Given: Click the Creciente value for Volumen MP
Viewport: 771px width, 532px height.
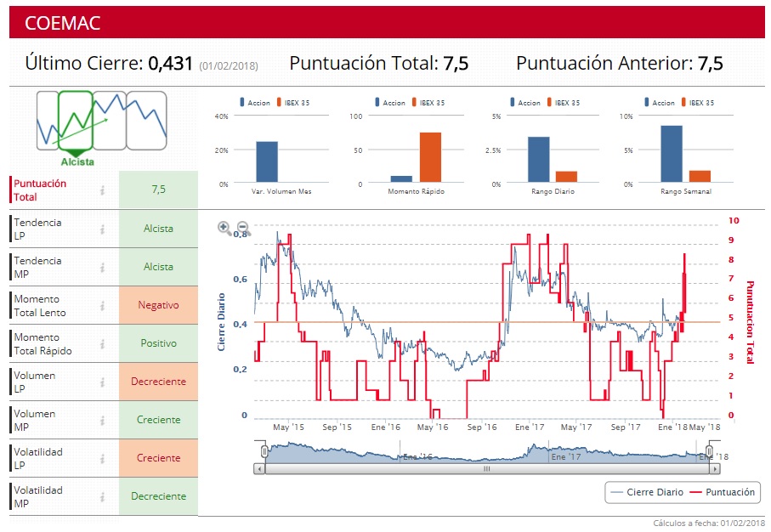Looking at the screenshot, I should [158, 420].
